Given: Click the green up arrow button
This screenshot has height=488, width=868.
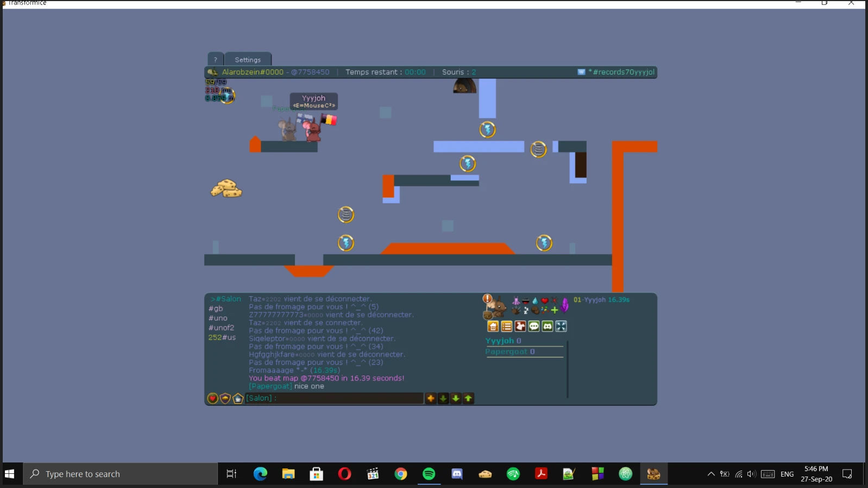Looking at the screenshot, I should click(468, 398).
